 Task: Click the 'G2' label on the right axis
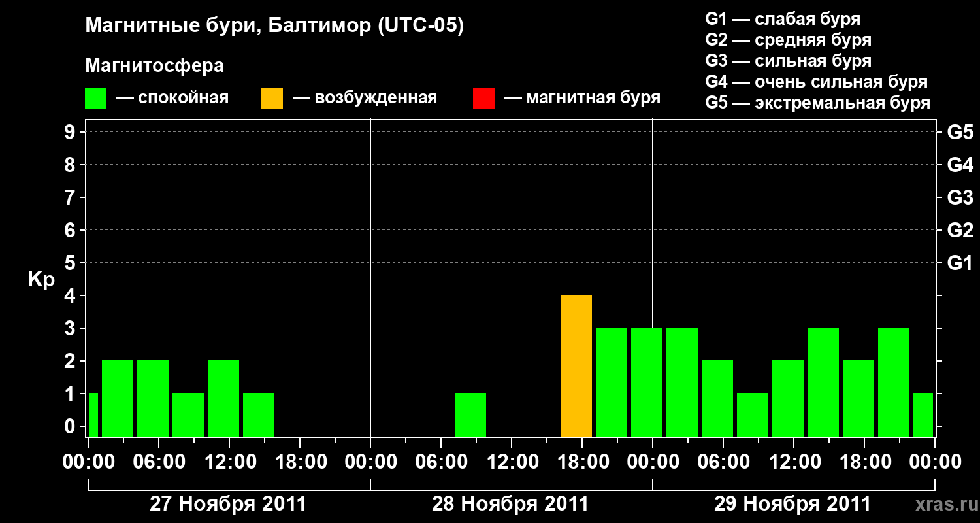click(960, 230)
